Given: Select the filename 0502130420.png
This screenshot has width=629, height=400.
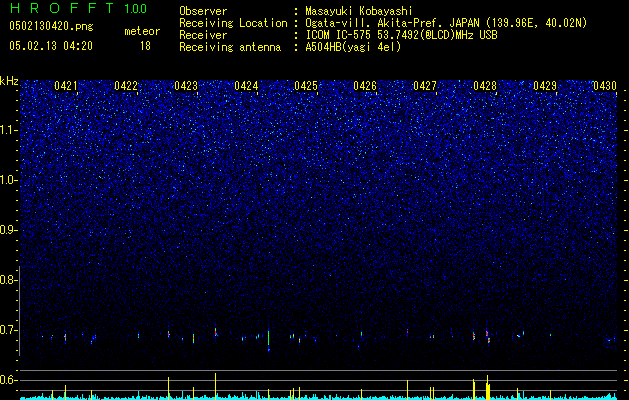Looking at the screenshot, I should coord(51,27).
